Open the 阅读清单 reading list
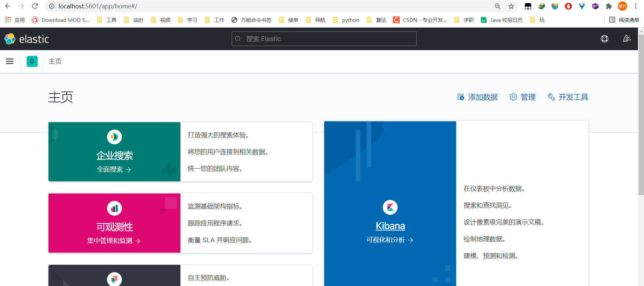Screen dimensions: 644x286 (x=624, y=20)
